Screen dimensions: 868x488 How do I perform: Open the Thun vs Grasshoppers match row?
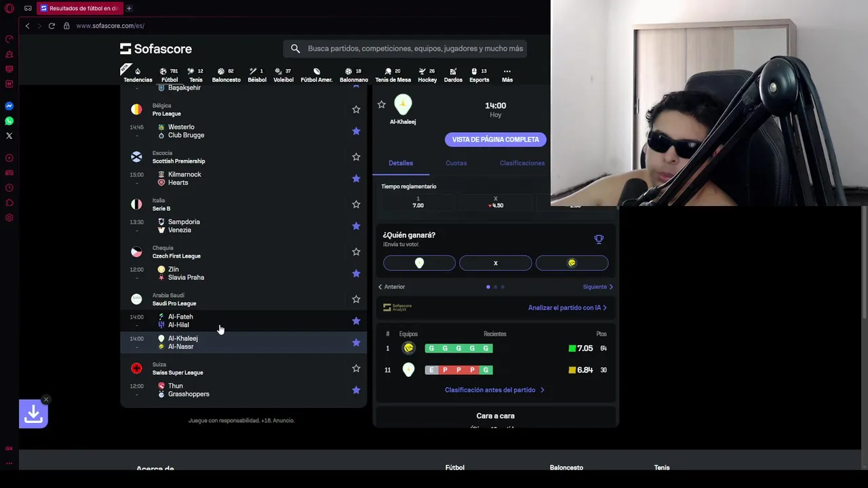point(244,390)
